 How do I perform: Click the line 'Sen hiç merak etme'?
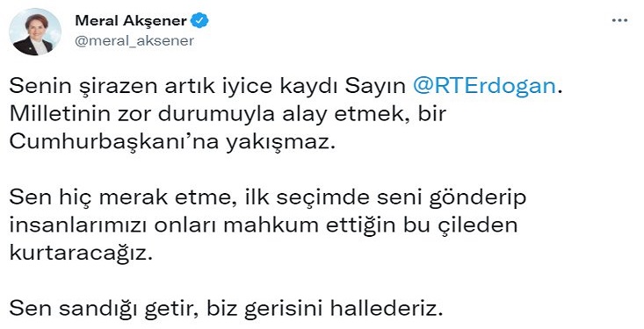tap(268, 197)
